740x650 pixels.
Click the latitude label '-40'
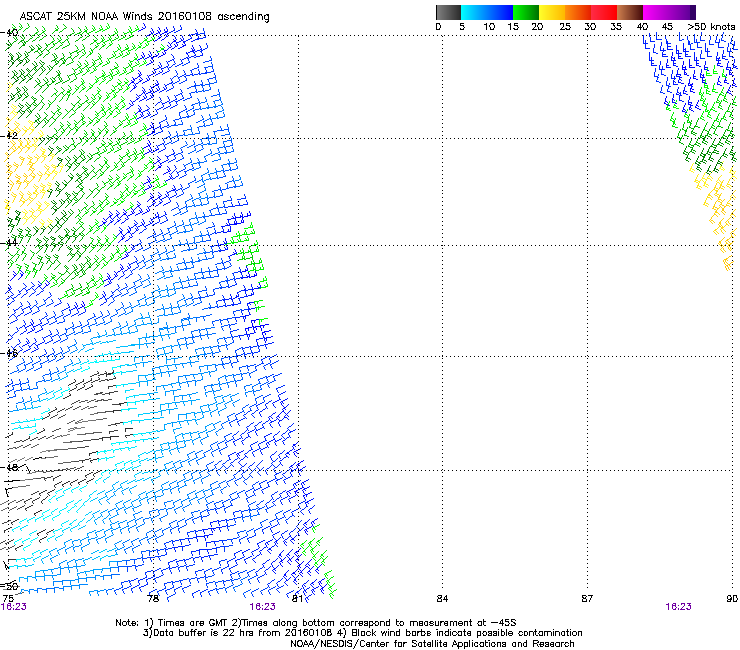9,33
